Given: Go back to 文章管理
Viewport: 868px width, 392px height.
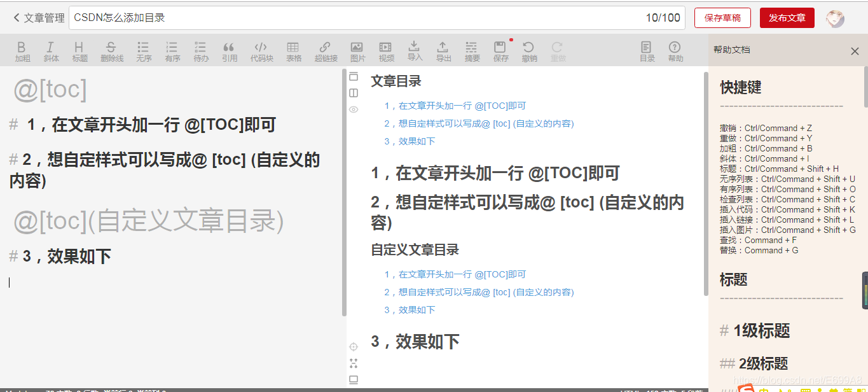Looking at the screenshot, I should pos(39,18).
